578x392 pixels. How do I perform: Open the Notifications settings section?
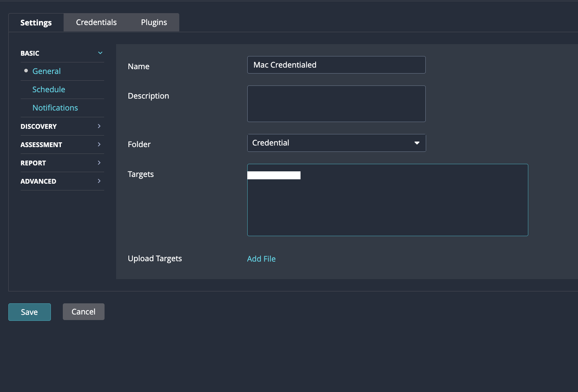(x=55, y=107)
